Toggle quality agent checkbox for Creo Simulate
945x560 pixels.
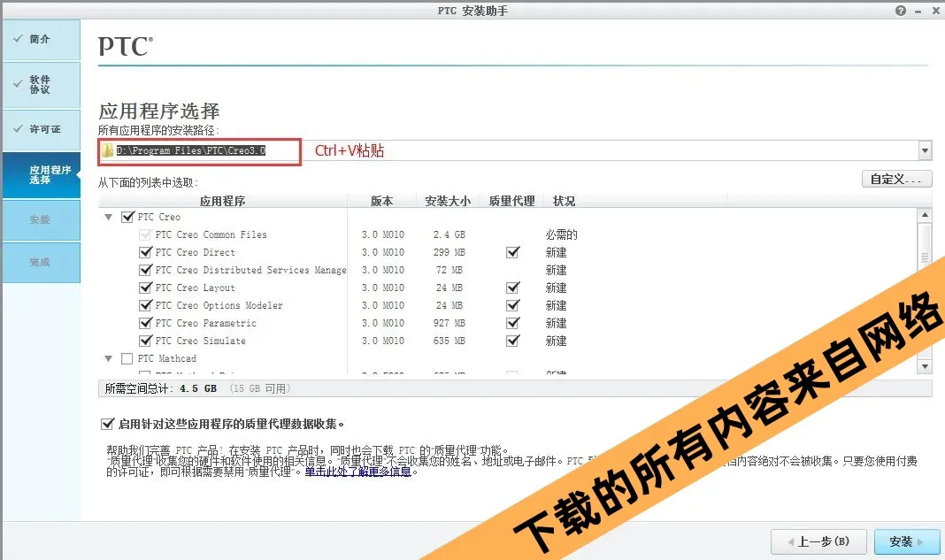click(x=513, y=341)
